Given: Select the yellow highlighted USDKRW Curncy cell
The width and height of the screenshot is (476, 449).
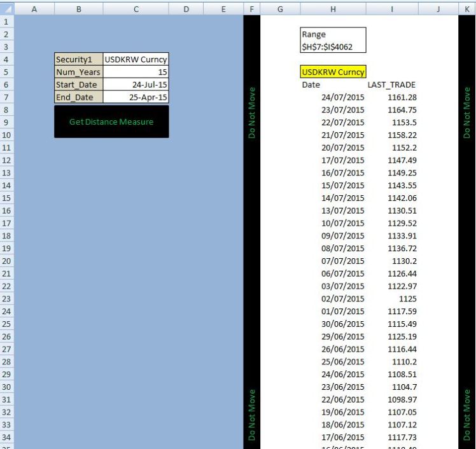Looking at the screenshot, I should [x=333, y=72].
